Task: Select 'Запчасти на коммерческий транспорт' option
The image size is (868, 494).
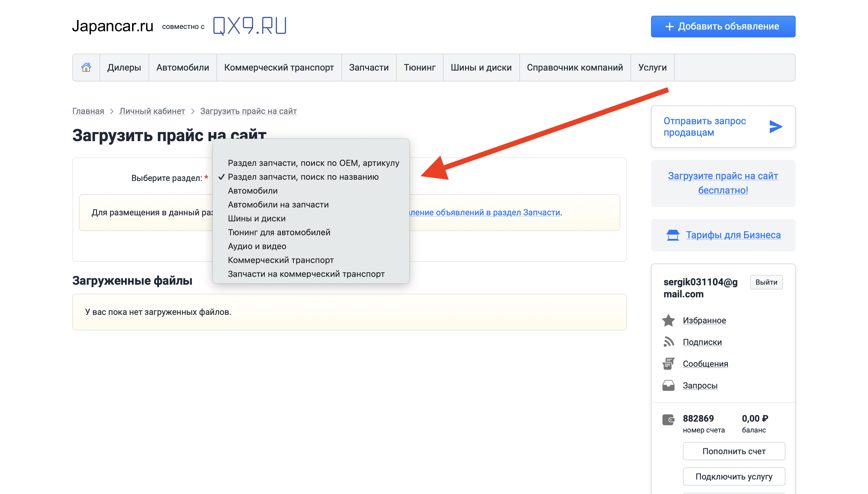Action: point(306,274)
